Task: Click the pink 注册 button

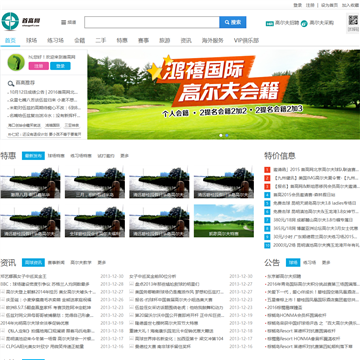Action: (39, 66)
